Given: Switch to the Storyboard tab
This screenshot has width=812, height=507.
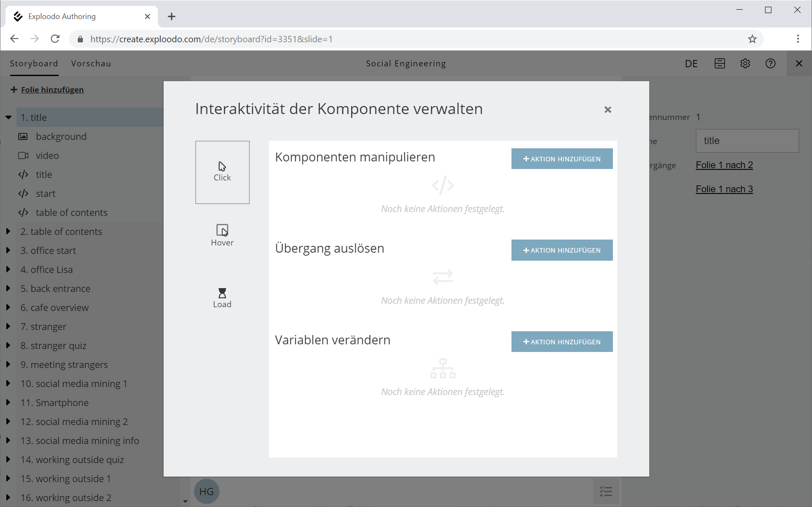Looking at the screenshot, I should (34, 63).
